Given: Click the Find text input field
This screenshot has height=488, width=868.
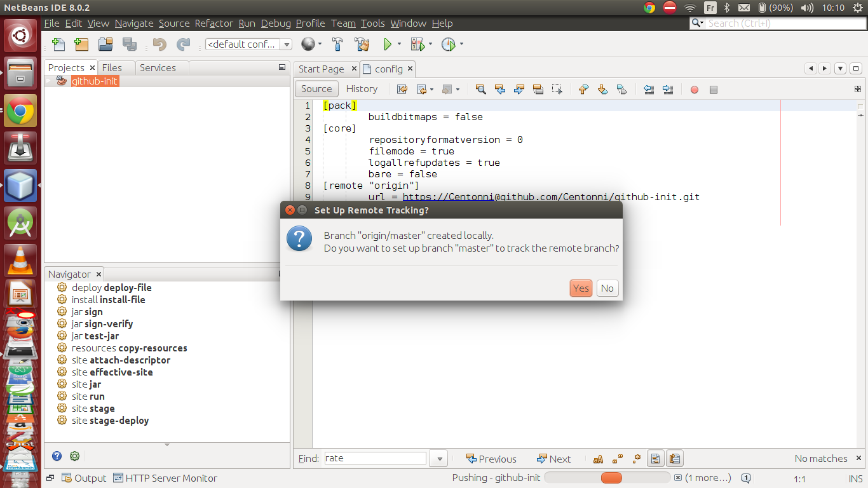Looking at the screenshot, I should [x=375, y=458].
